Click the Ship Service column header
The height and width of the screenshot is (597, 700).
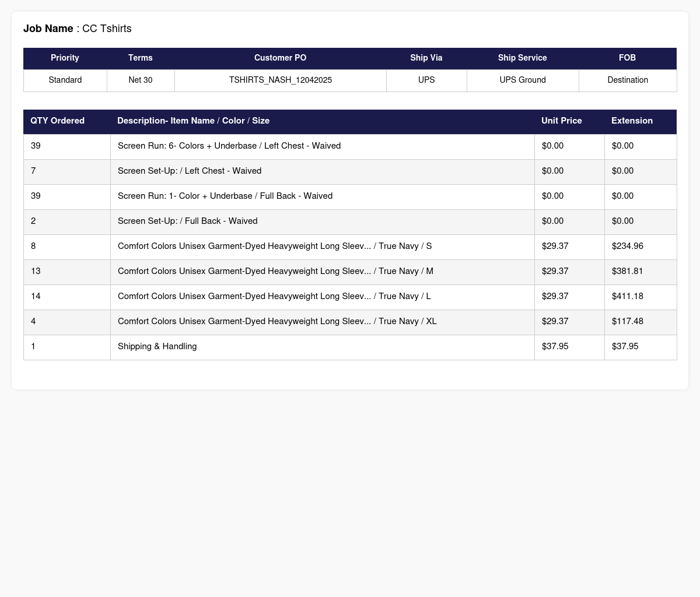pyautogui.click(x=523, y=58)
